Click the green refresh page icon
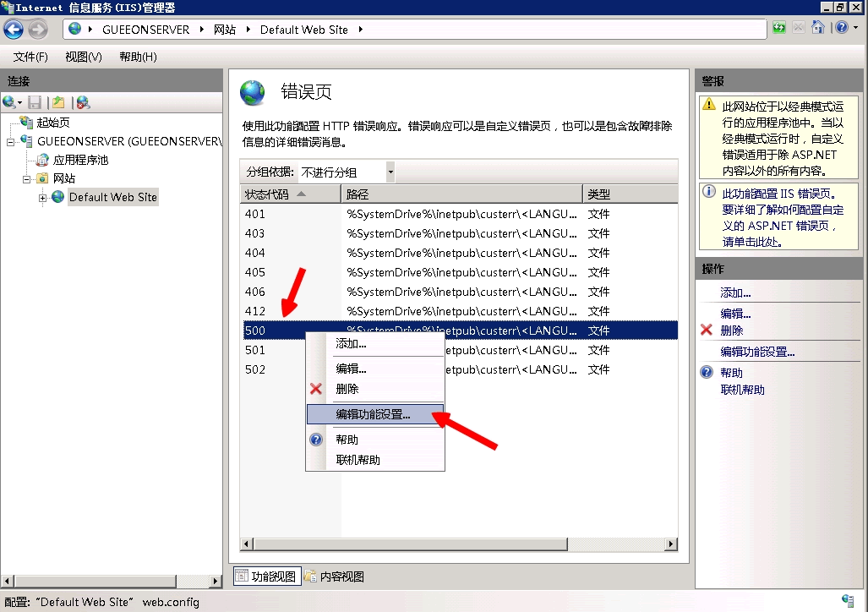This screenshot has width=868, height=612. pos(778,29)
